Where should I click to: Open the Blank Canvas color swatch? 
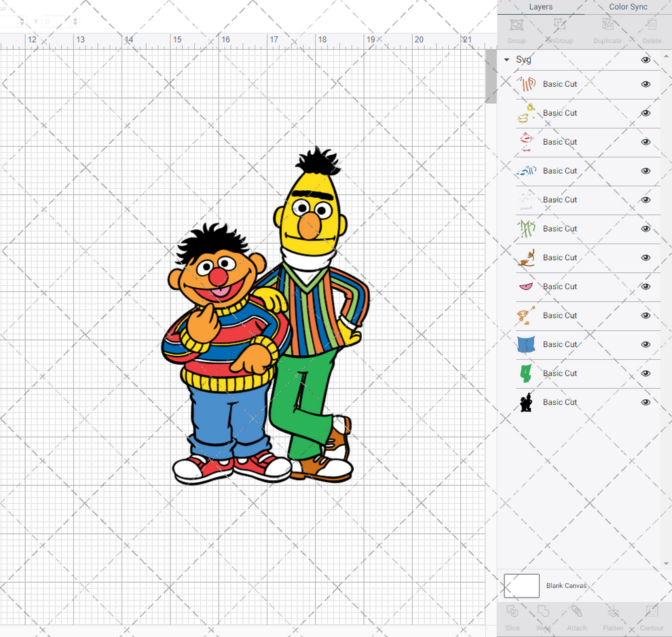pyautogui.click(x=521, y=585)
